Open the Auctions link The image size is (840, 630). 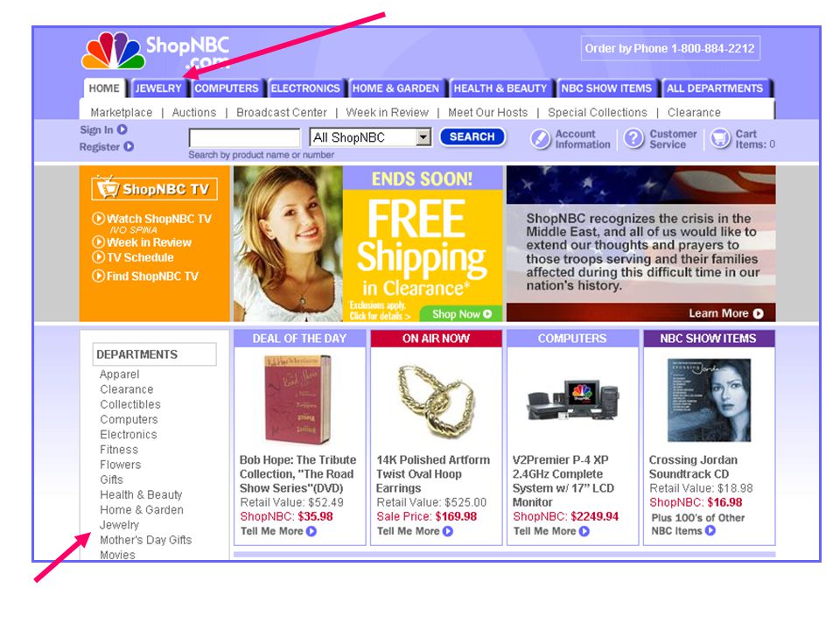[194, 113]
